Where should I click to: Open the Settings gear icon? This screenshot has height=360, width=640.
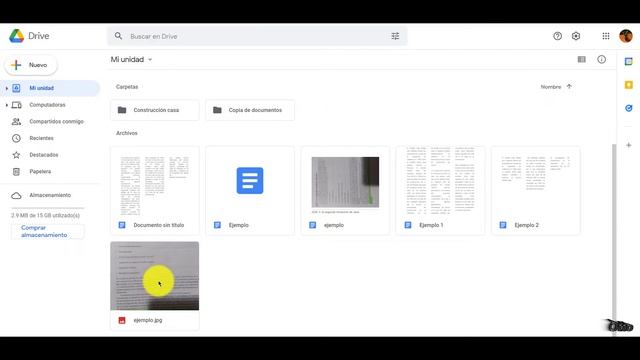tap(576, 36)
